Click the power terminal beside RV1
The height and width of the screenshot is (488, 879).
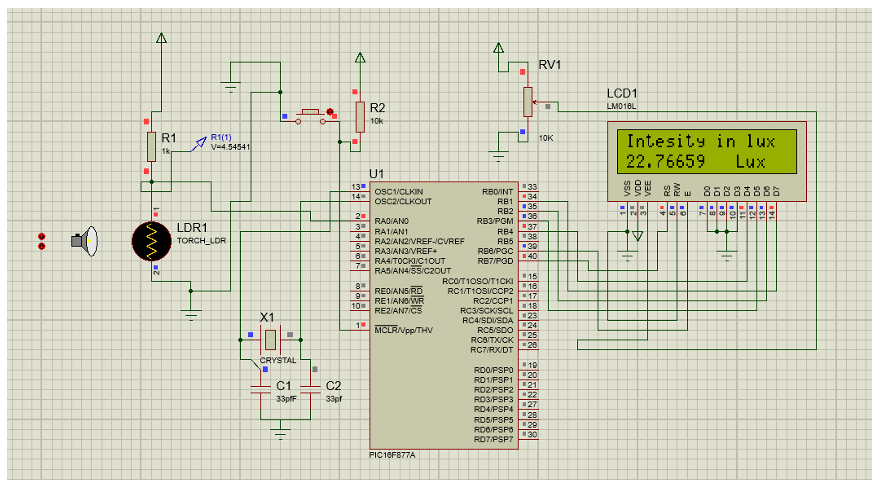tap(498, 48)
